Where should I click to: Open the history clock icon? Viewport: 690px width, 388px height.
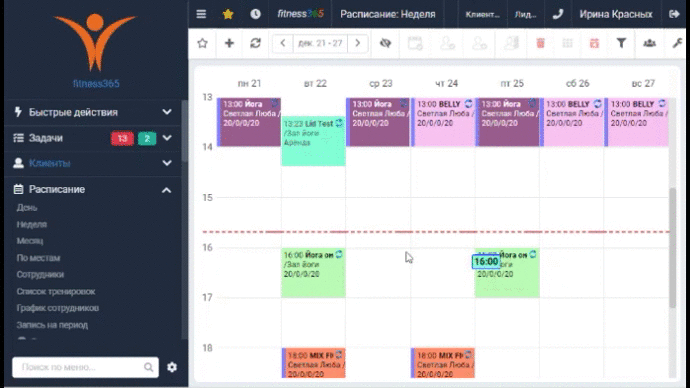click(255, 14)
